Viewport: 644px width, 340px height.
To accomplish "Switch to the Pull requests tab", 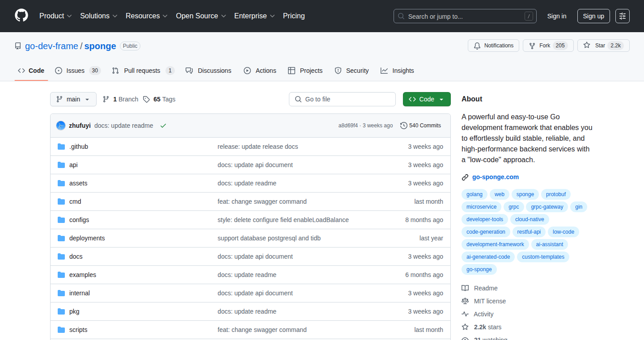I will [143, 71].
